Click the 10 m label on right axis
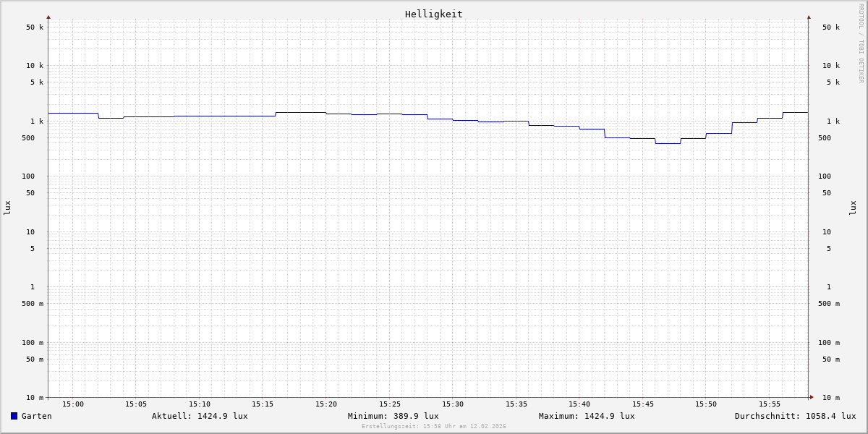The height and width of the screenshot is (434, 868). coord(831,398)
